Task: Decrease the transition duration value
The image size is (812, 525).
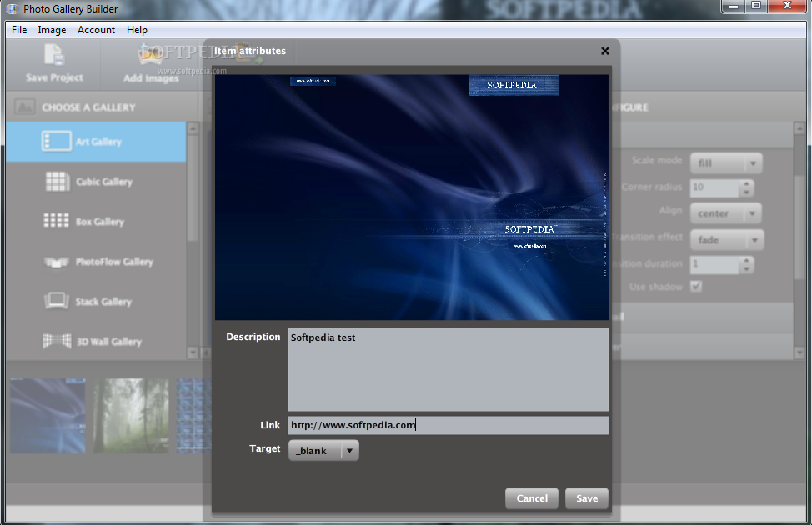Action: [x=746, y=268]
